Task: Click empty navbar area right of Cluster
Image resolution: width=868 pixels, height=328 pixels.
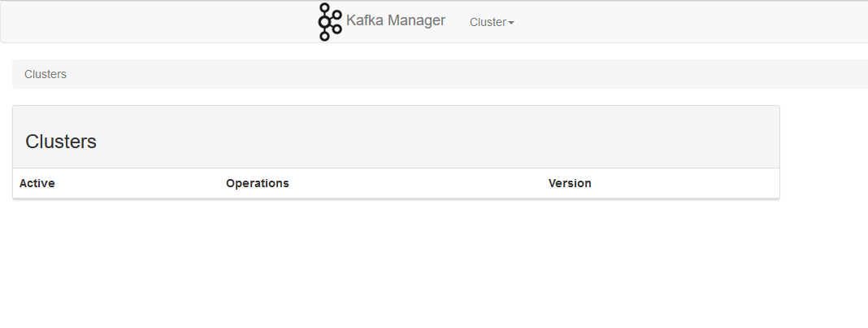Action: pyautogui.click(x=692, y=22)
